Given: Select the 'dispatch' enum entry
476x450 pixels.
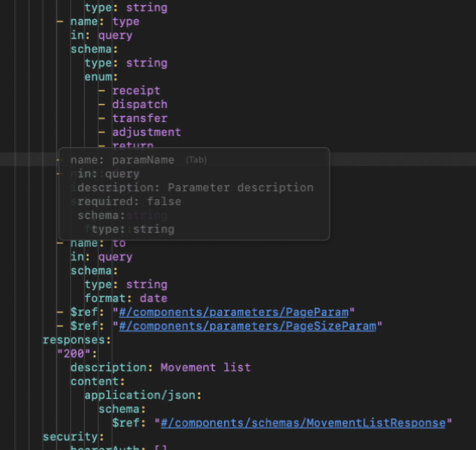Looking at the screenshot, I should click(140, 104).
